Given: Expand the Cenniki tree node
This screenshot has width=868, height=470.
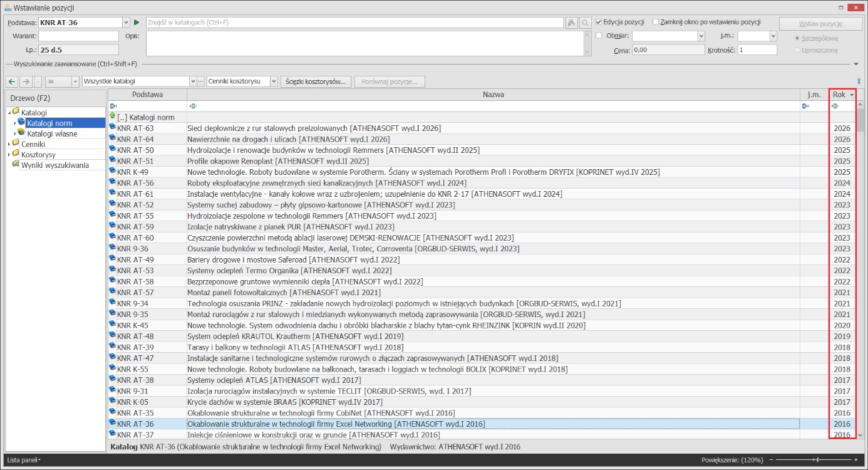Looking at the screenshot, I should point(9,144).
